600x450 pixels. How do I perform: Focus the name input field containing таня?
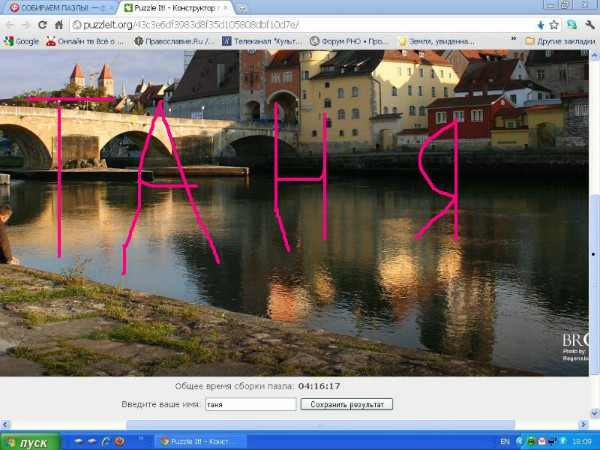(250, 404)
